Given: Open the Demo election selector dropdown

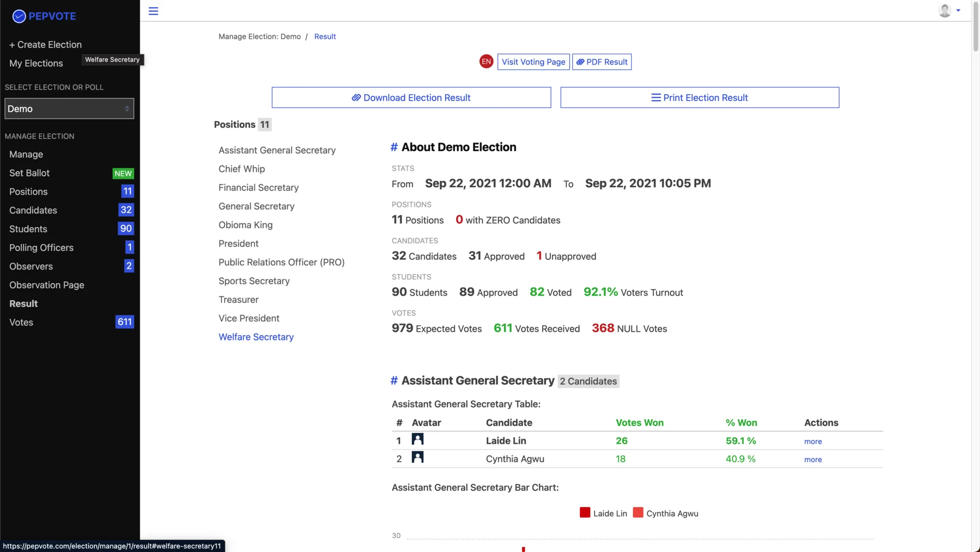Looking at the screenshot, I should [x=69, y=109].
